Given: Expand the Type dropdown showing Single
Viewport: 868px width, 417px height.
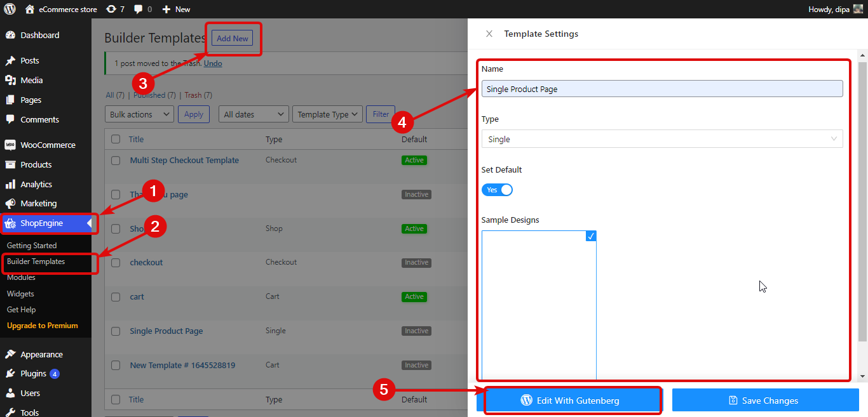Looking at the screenshot, I should point(662,139).
